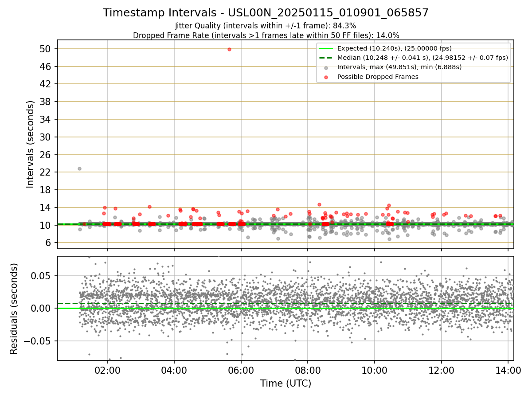532x399 pixels.
Task: Click the grey outlier point near 22 seconds
Action: (79, 168)
